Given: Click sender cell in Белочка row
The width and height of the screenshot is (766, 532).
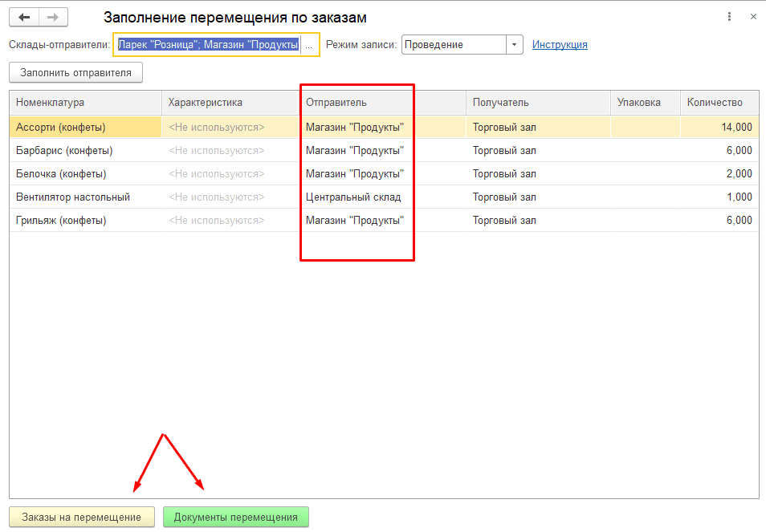Looking at the screenshot, I should click(382, 174).
